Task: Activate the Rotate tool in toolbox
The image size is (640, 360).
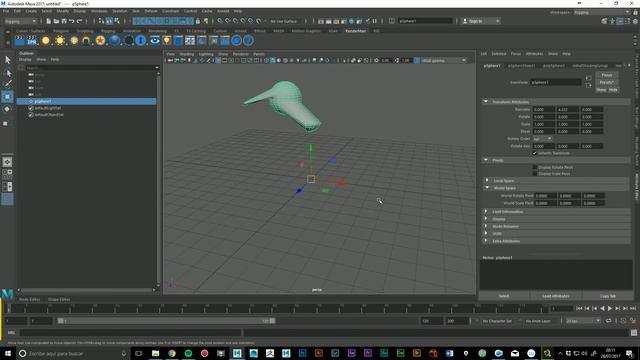Action: click(7, 109)
